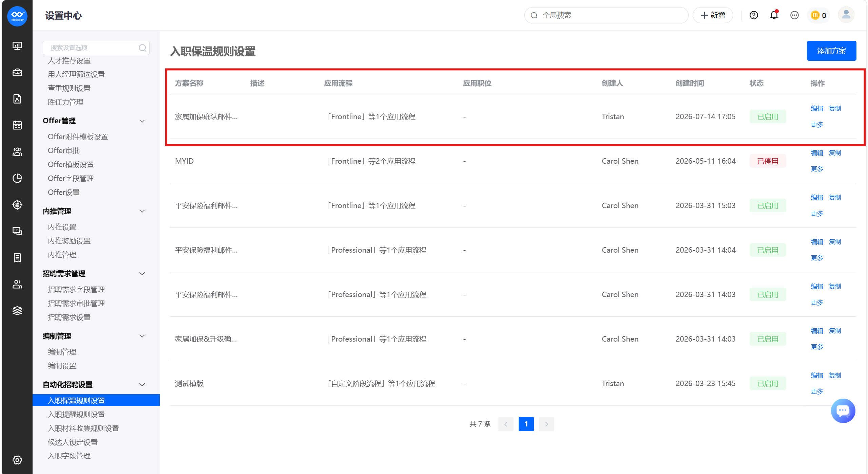Screen dimensions: 868x474
Task: Open the target crosshair icon in left rail
Action: [x=17, y=205]
